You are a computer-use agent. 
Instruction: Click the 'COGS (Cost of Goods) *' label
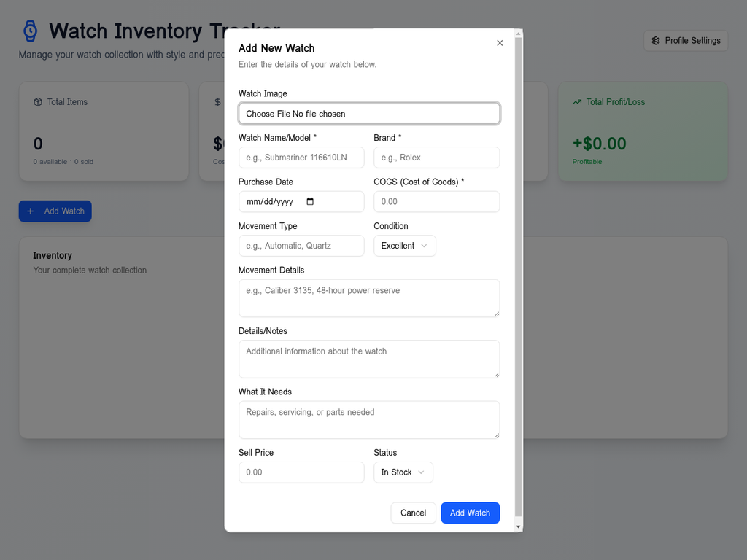419,182
